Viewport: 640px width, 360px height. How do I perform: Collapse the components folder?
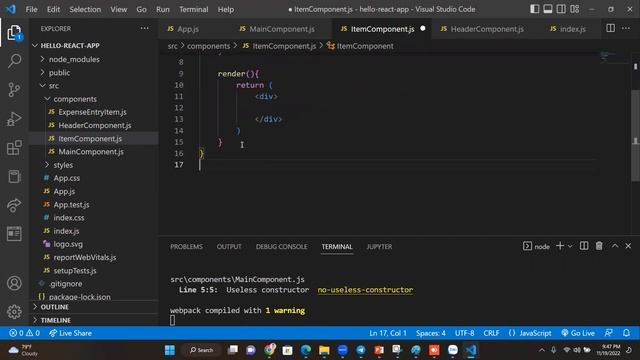(x=94, y=99)
